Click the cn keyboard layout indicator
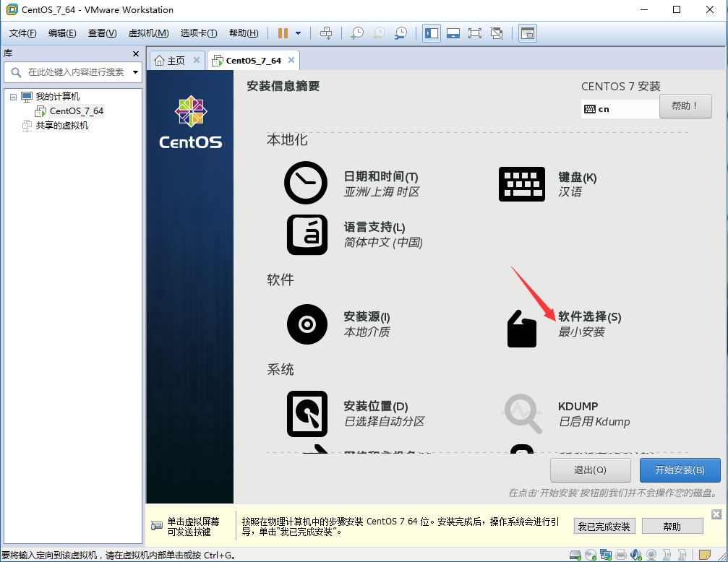Screen dimensions: 728x562 tap(620, 109)
